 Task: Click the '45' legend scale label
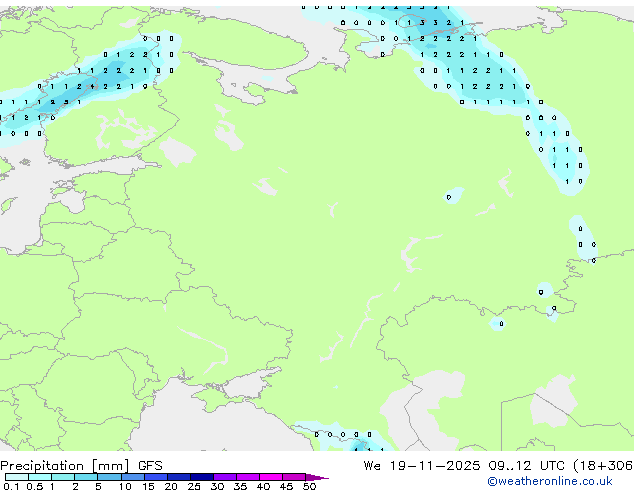286,486
